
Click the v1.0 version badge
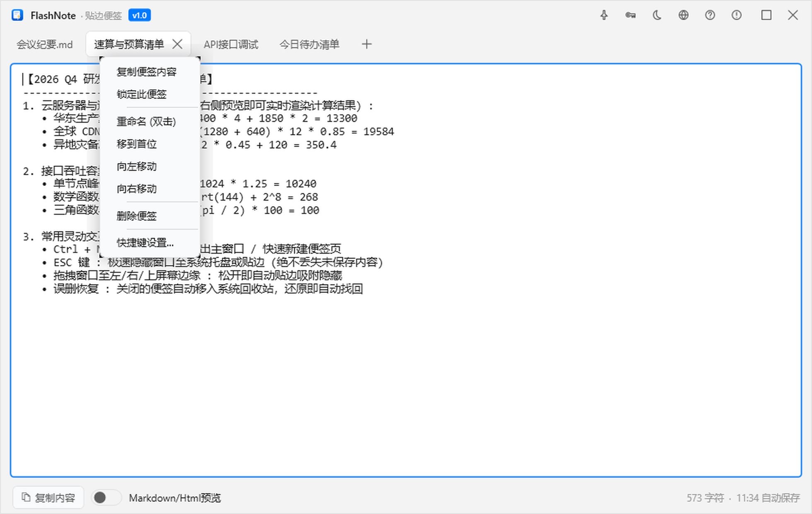pos(140,15)
